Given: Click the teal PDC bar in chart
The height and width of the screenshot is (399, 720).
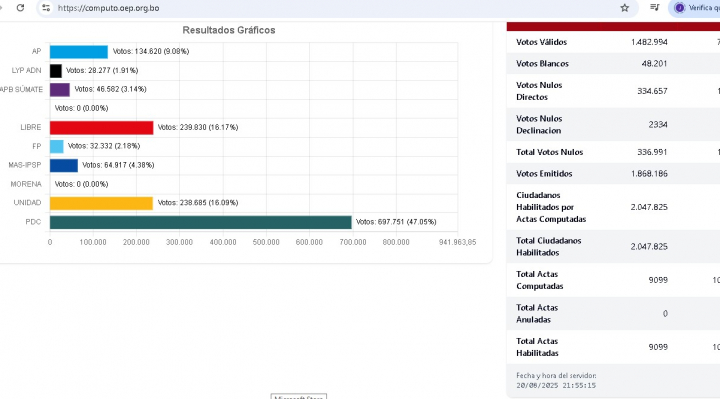Looking at the screenshot, I should pyautogui.click(x=201, y=222).
